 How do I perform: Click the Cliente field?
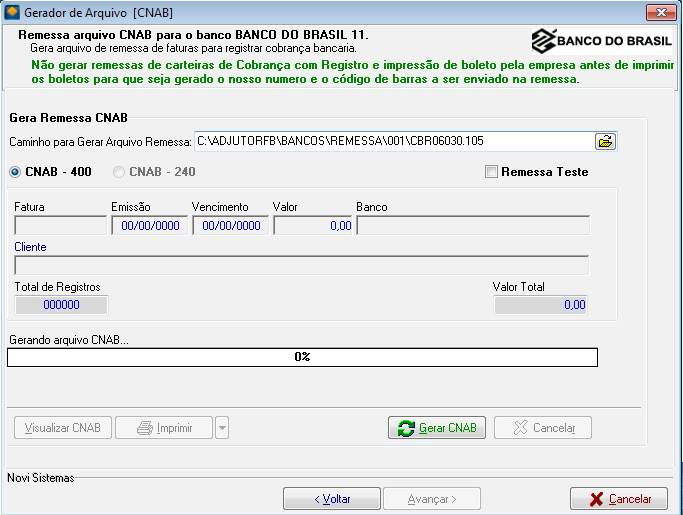[302, 265]
